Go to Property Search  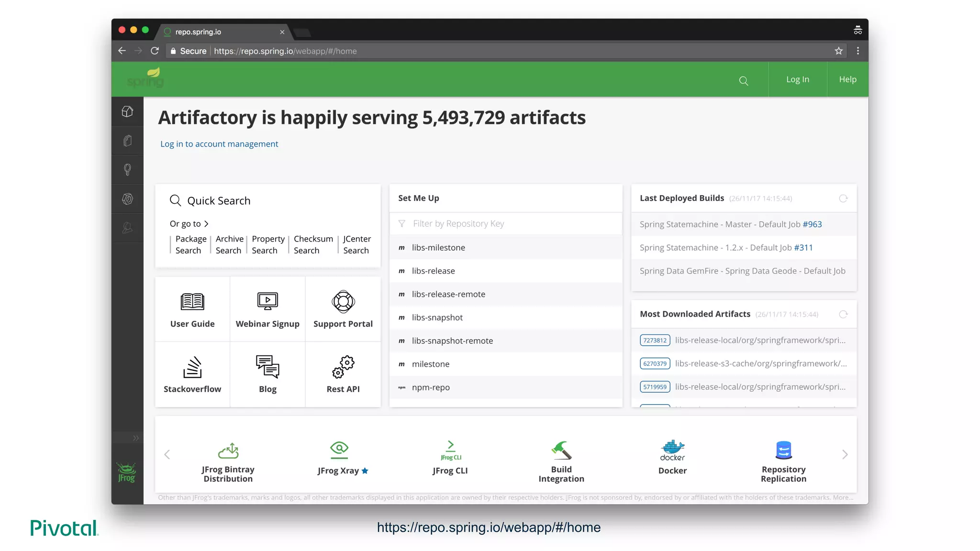tap(268, 244)
